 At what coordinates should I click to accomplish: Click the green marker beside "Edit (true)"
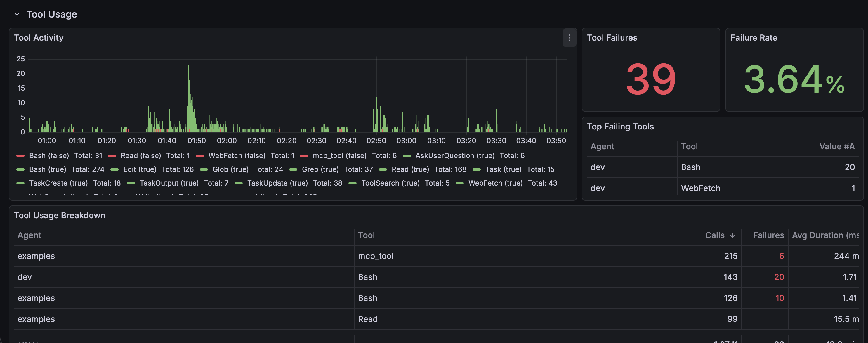point(115,169)
